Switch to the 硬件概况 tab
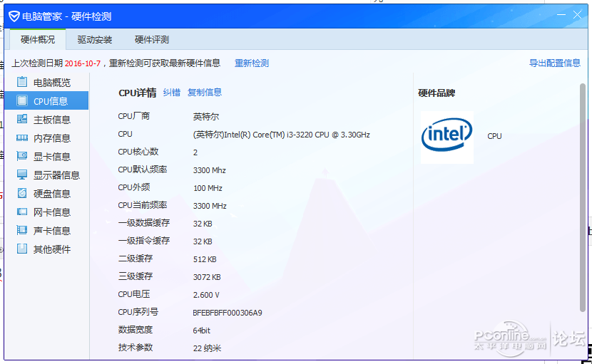Viewport: 592px width, 364px height. coord(38,40)
